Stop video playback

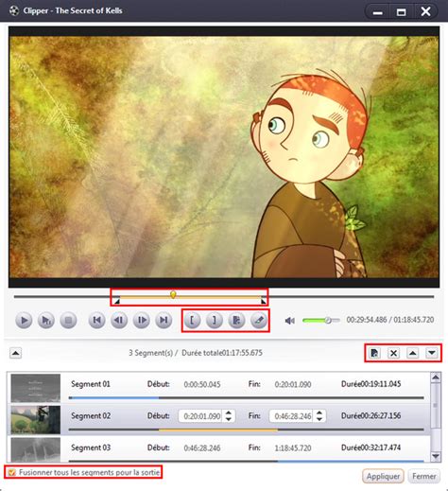point(68,321)
